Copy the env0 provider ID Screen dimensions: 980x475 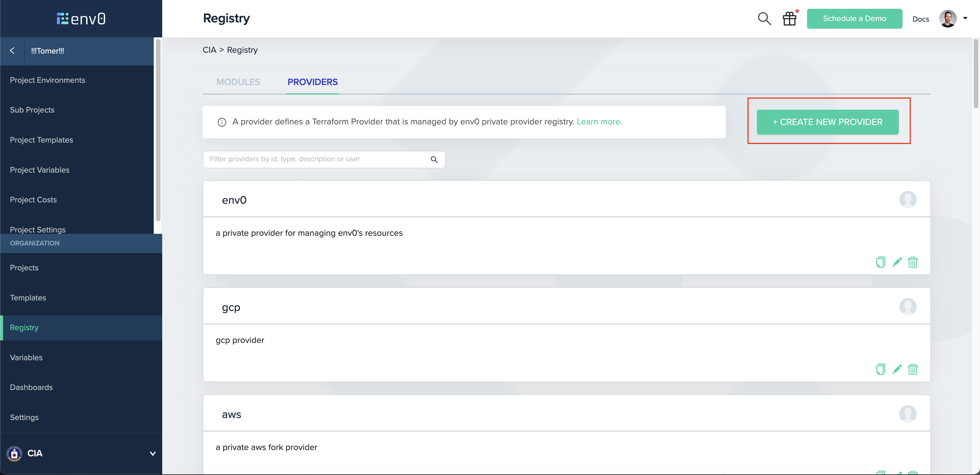pyautogui.click(x=880, y=262)
